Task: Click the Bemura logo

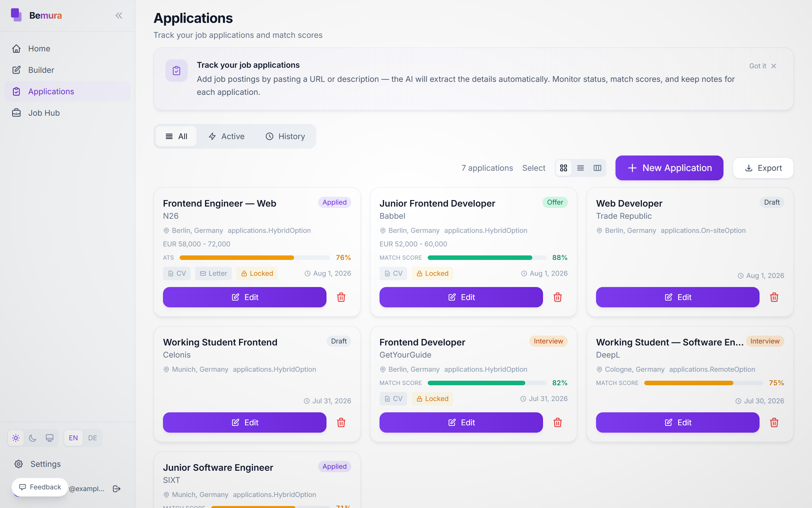Action: (36, 15)
